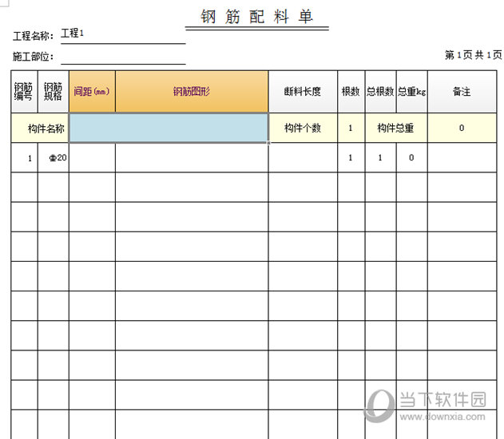This screenshot has width=504, height=439.
Task: Click the 间距(mm) column header
Action: coord(92,92)
